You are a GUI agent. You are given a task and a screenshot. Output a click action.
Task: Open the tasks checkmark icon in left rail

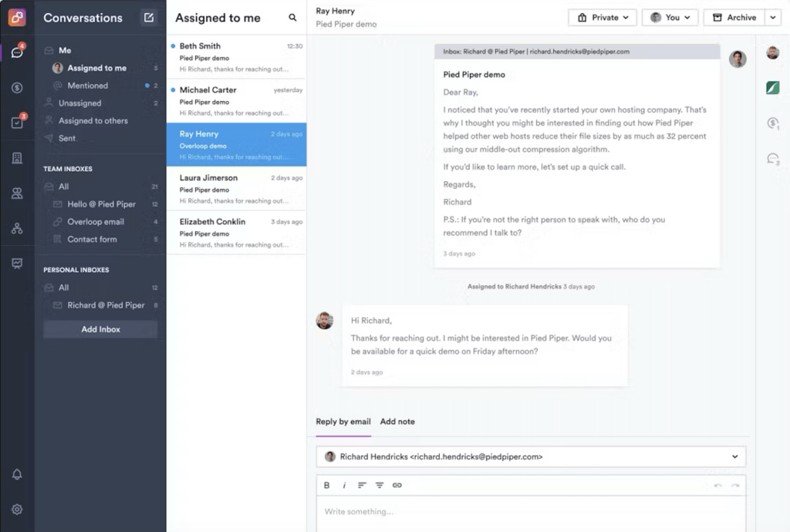click(17, 123)
